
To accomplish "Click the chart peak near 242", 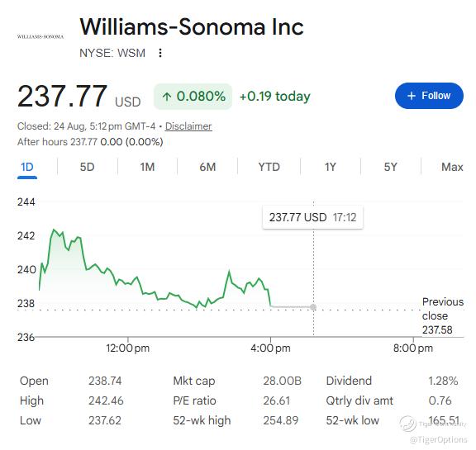I will (x=54, y=230).
